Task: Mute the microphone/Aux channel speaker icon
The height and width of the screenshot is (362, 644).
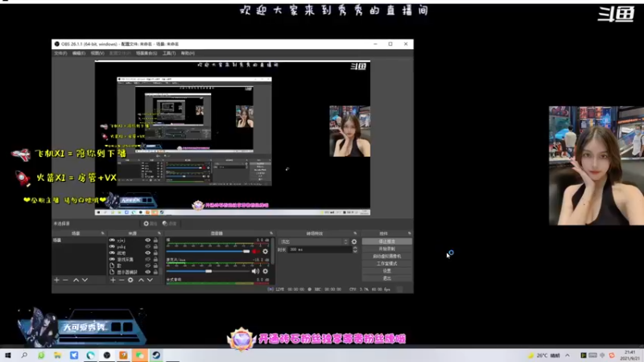Action: point(255,271)
